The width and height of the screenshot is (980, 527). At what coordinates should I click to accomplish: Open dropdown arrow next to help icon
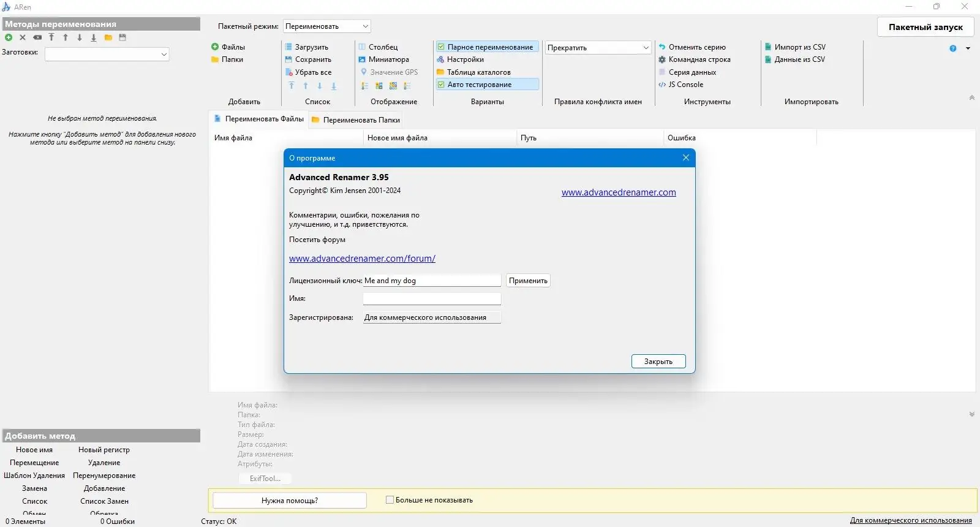pos(968,48)
